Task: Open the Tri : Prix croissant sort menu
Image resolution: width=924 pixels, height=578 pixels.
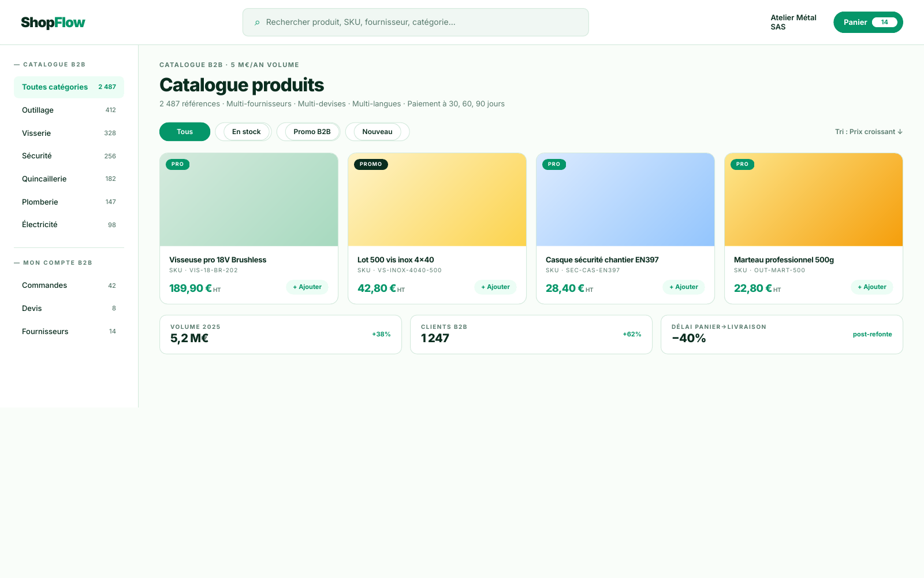Action: 869,132
